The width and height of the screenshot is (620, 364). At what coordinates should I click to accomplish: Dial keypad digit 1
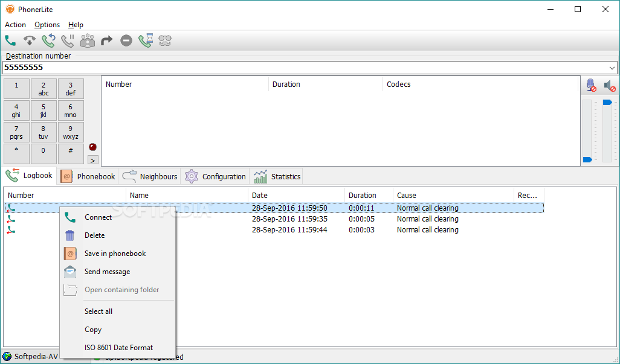(x=16, y=89)
